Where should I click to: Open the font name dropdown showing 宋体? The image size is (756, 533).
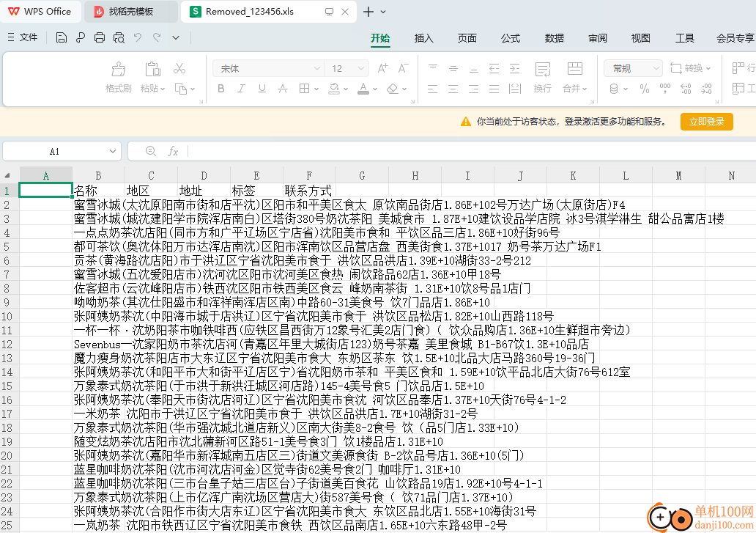coord(316,68)
